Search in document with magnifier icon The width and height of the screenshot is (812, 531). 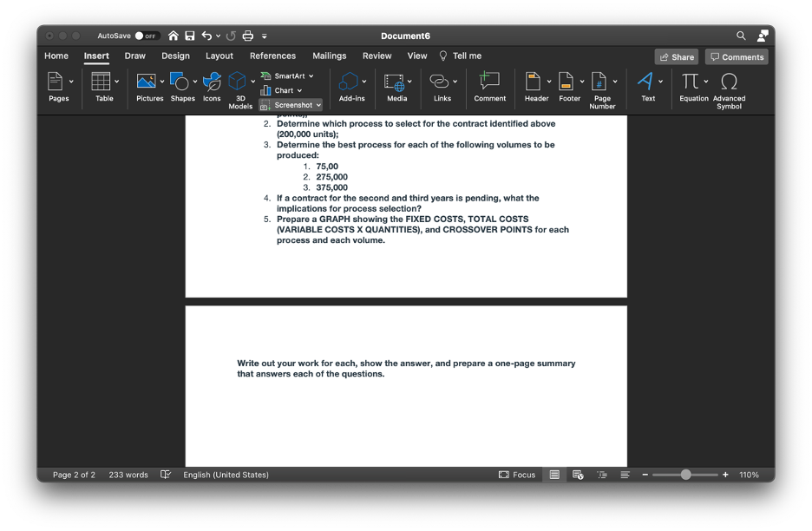(741, 36)
